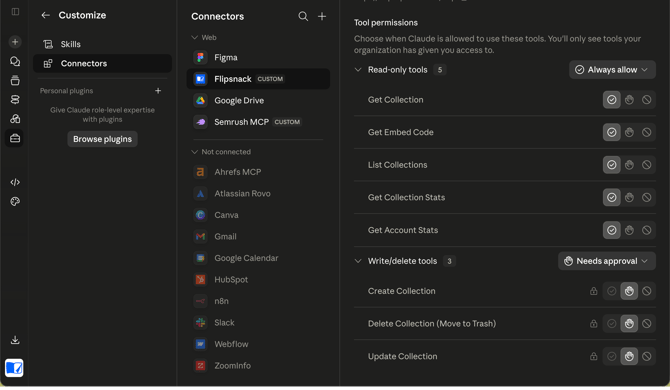Click the Ahrefs MCP icon
The image size is (670, 390).
tap(200, 172)
